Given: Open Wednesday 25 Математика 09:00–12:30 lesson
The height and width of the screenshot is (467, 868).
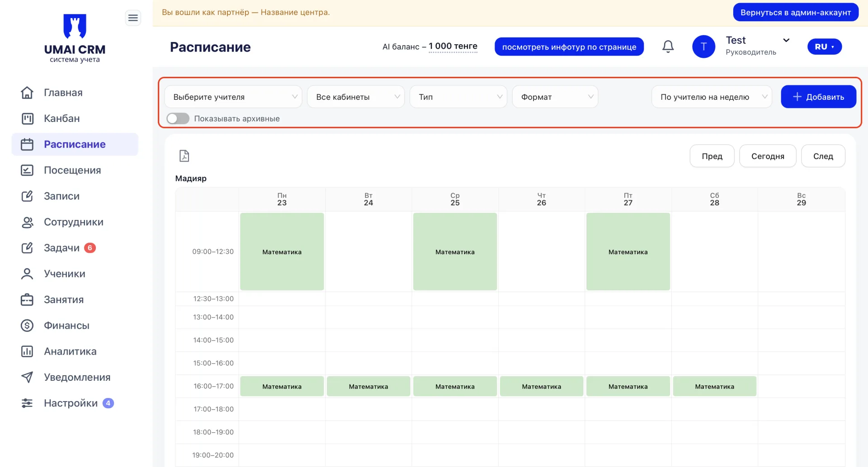Looking at the screenshot, I should pyautogui.click(x=455, y=252).
